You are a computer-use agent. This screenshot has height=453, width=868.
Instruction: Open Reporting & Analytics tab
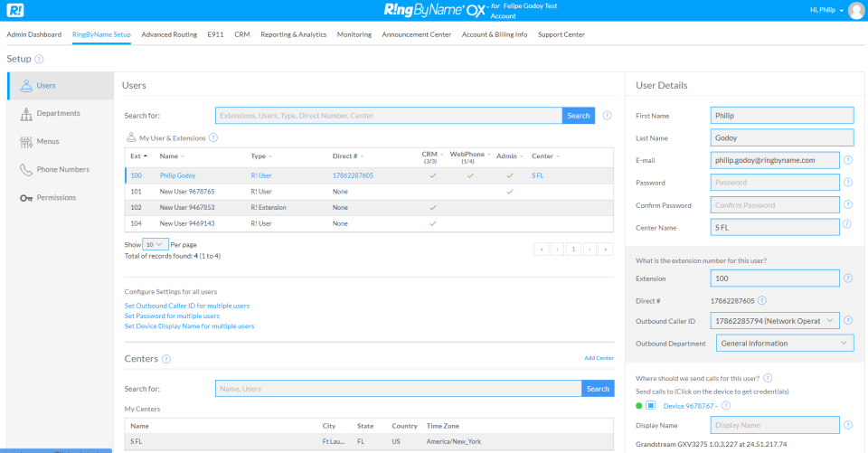click(293, 34)
